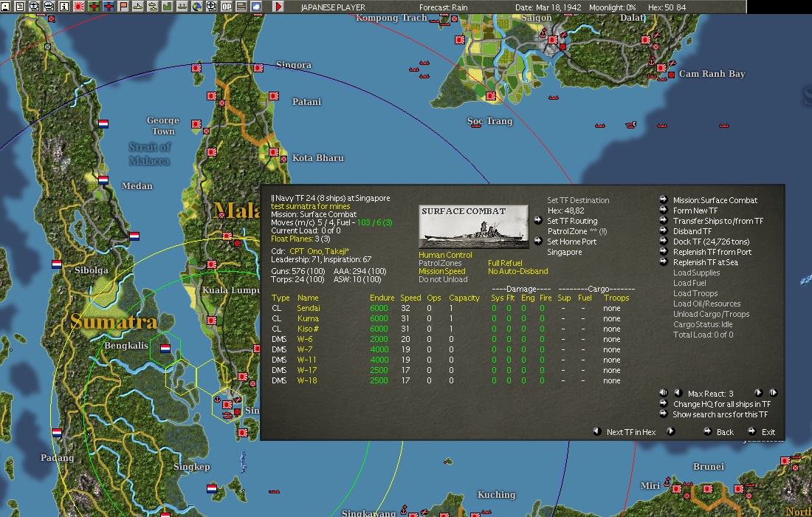Click the Float Planes: 3 (3) line
This screenshot has height=517, width=812.
[x=301, y=239]
